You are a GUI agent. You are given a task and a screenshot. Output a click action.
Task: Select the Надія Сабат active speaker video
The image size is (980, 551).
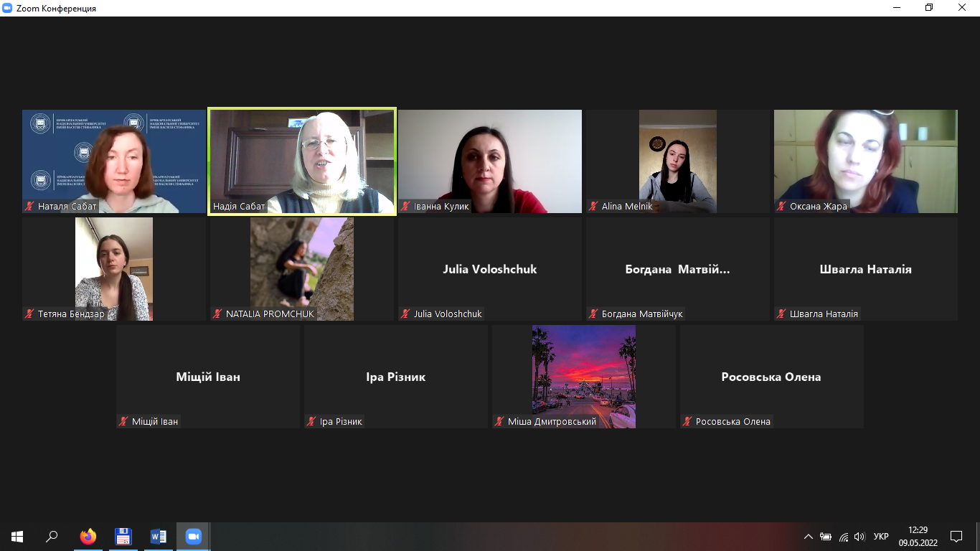click(302, 161)
